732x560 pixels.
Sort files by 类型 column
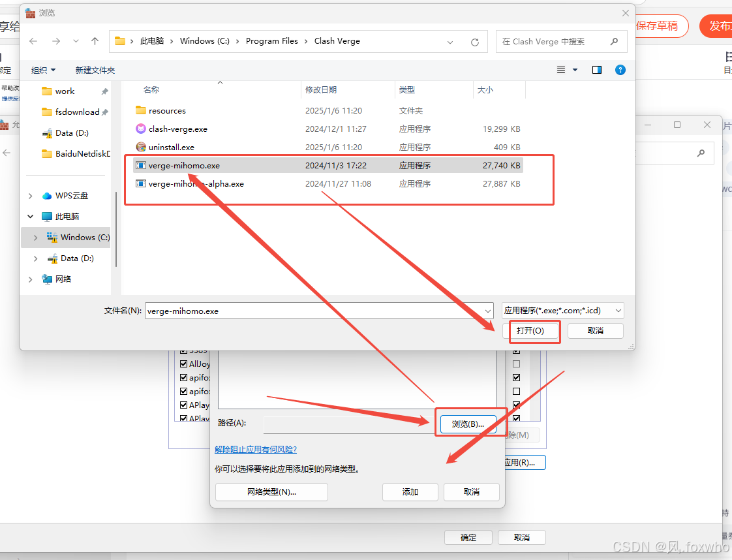(406, 89)
